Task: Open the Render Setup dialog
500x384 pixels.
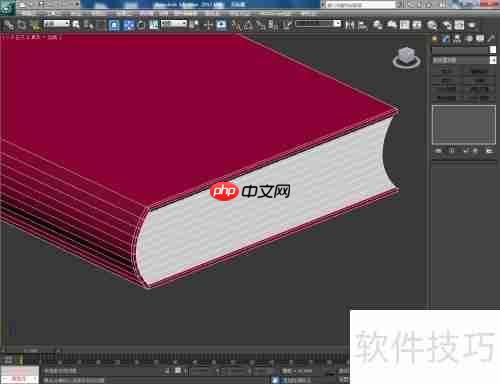Action: (x=447, y=25)
